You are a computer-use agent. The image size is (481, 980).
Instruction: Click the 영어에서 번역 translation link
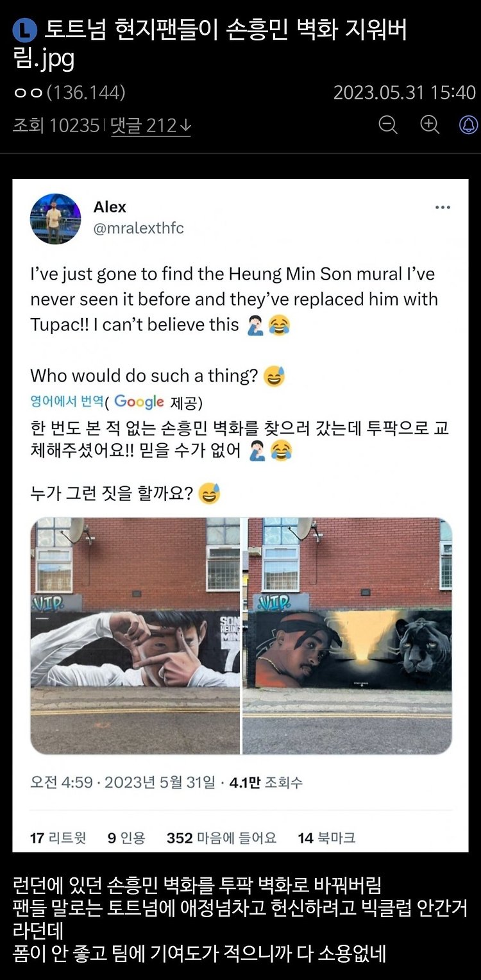(67, 401)
